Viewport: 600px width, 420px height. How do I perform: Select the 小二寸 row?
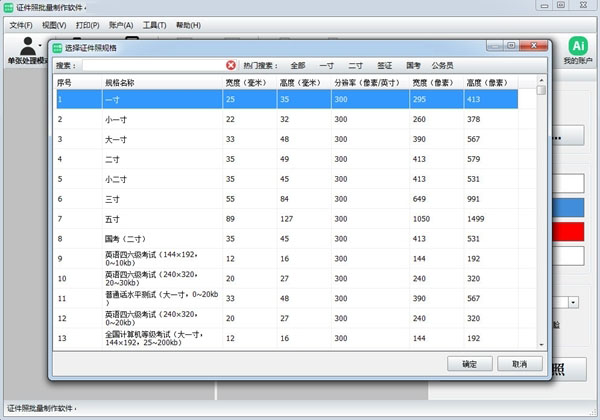coord(287,179)
